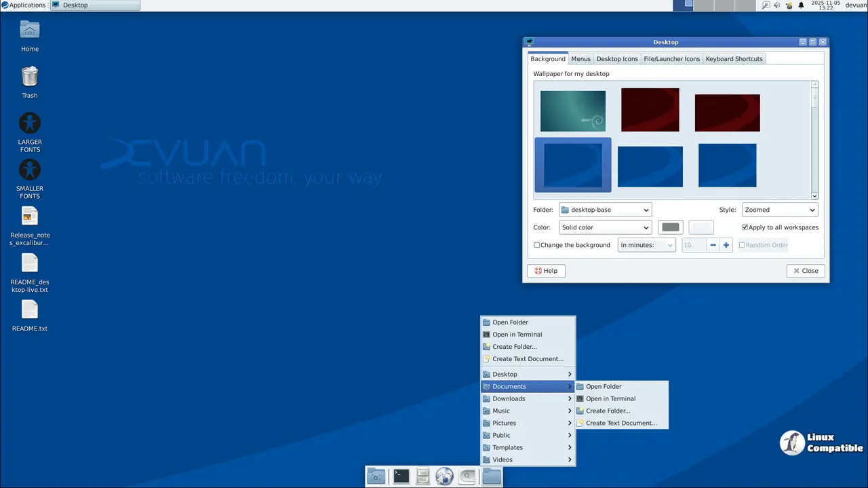This screenshot has height=488, width=868.
Task: Choose Open in Terminal in Documents submenu
Action: tap(610, 398)
